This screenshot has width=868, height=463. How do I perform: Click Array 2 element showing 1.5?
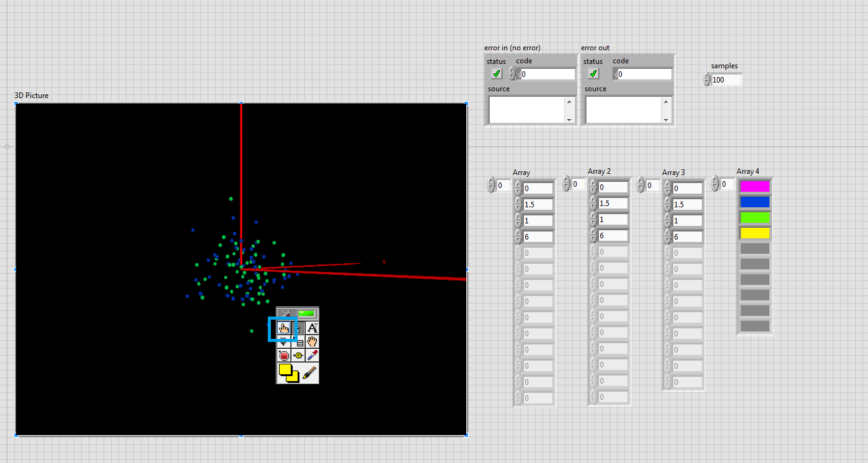(x=613, y=203)
